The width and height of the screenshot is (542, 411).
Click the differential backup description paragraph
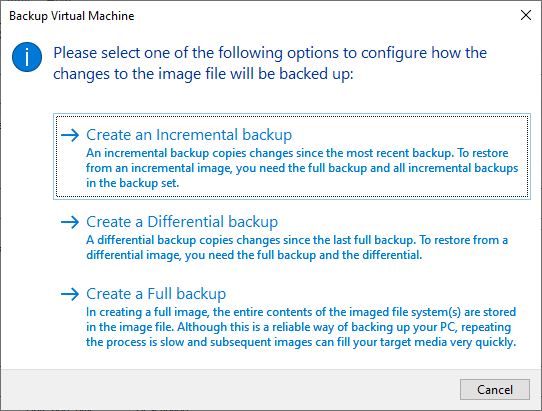(x=297, y=247)
